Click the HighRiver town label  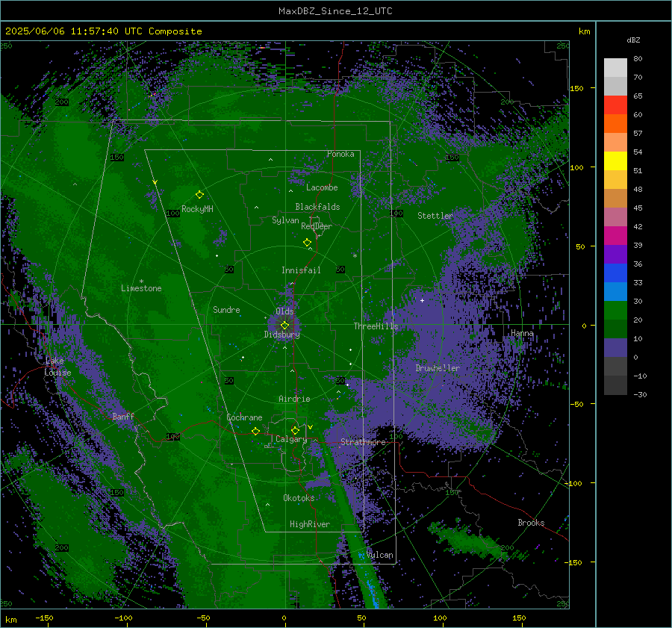pos(310,524)
